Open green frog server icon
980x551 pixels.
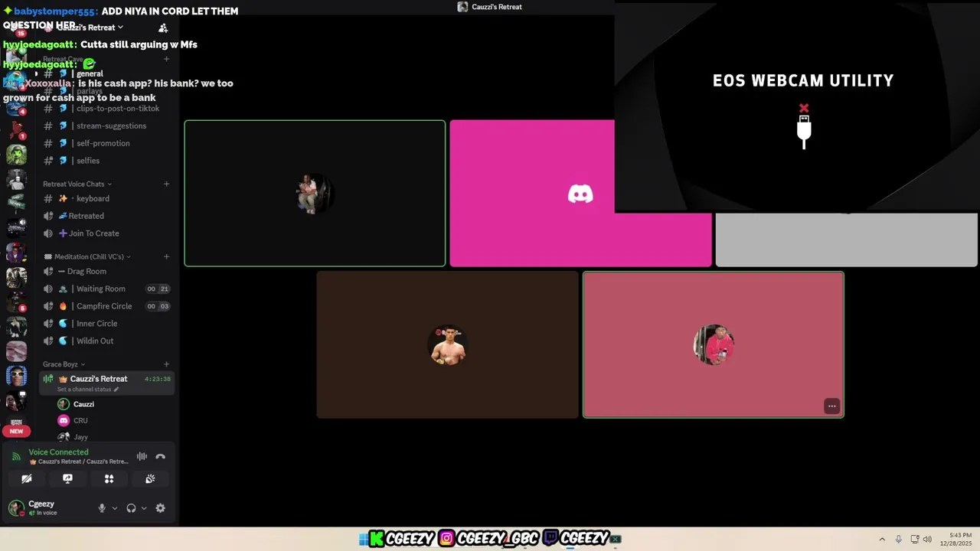coord(16,155)
